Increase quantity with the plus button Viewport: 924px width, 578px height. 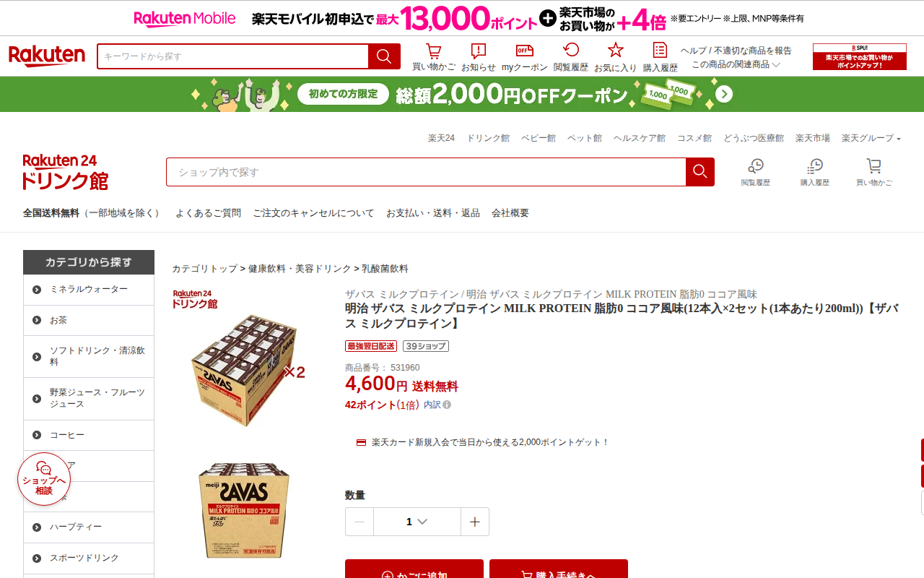tap(474, 522)
